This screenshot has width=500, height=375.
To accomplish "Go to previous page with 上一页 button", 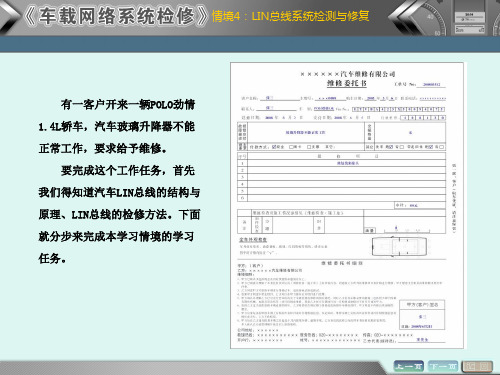I will 409,366.
